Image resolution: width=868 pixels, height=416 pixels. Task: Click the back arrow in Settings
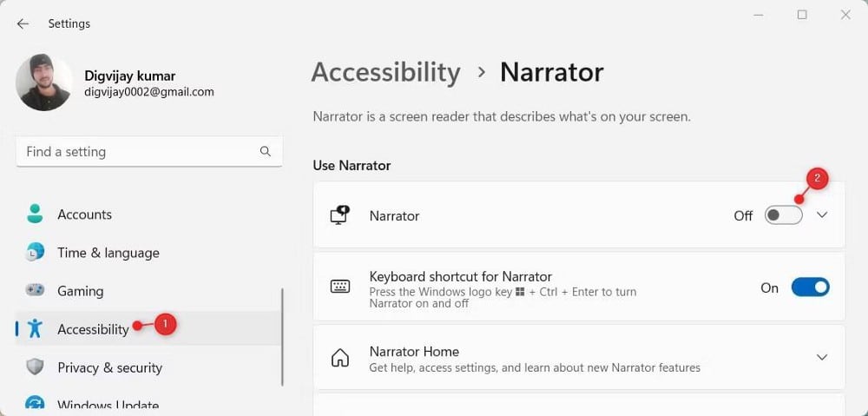23,23
